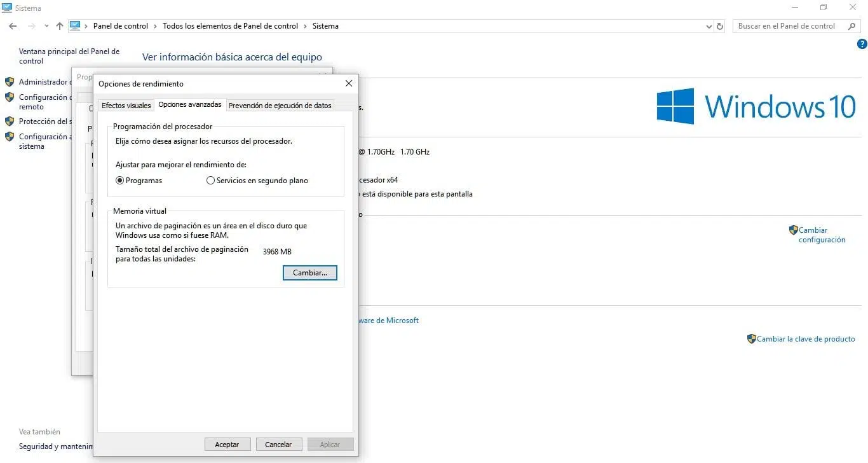Viewport: 868px width, 463px height.
Task: Close the Opciones de rendimiento dialog
Action: [x=349, y=83]
